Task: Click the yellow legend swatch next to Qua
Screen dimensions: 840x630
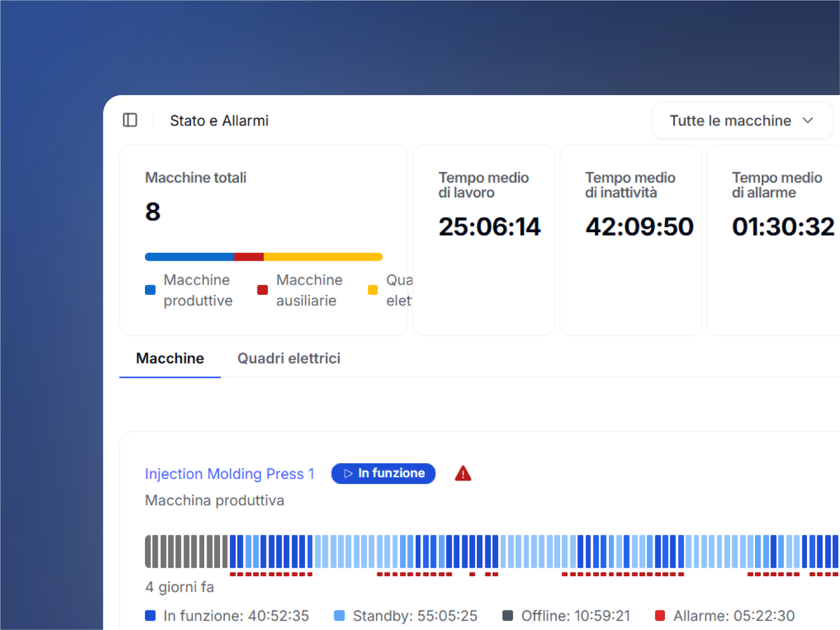Action: coord(373,290)
